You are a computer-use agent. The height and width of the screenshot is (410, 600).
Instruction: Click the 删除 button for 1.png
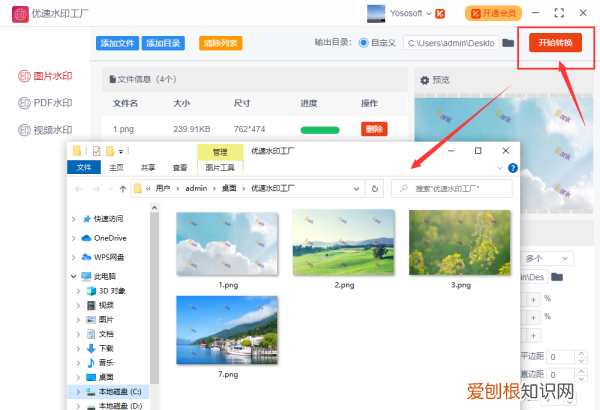374,129
